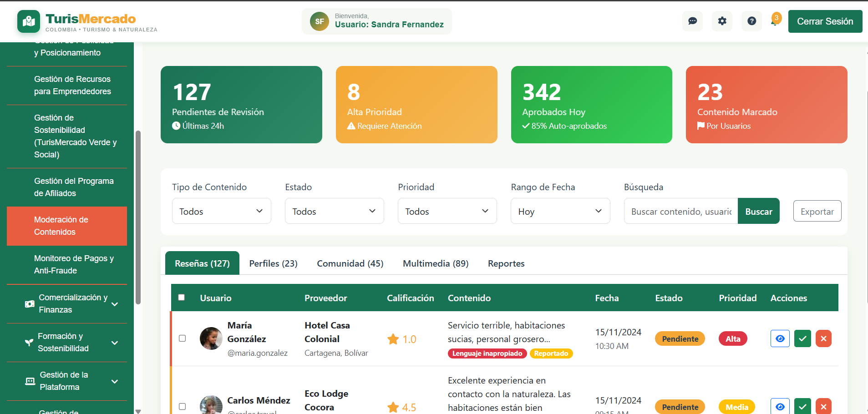Image resolution: width=868 pixels, height=414 pixels.
Task: Toggle the select-all checkbox in table header
Action: tap(182, 297)
